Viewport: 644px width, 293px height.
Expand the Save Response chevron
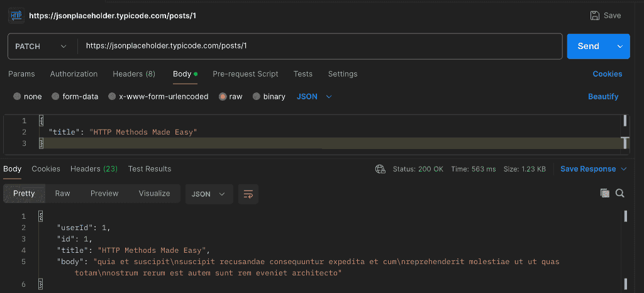pyautogui.click(x=624, y=169)
